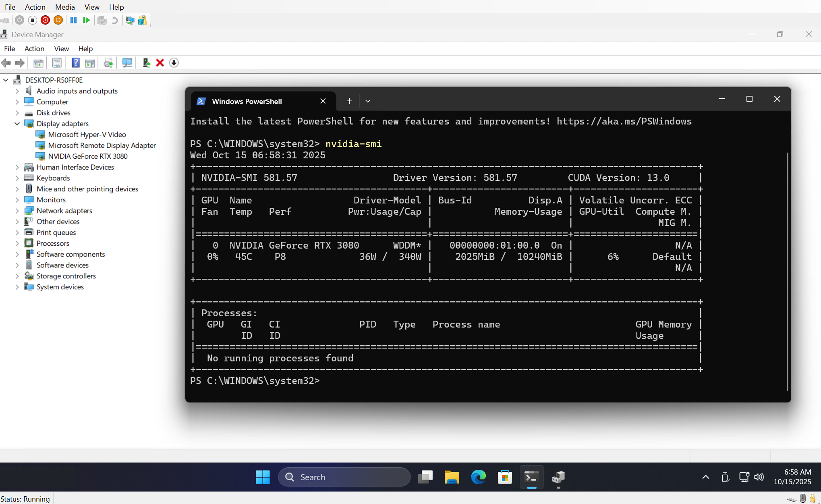
Task: Click the black Turn Off stop icon
Action: coord(33,20)
